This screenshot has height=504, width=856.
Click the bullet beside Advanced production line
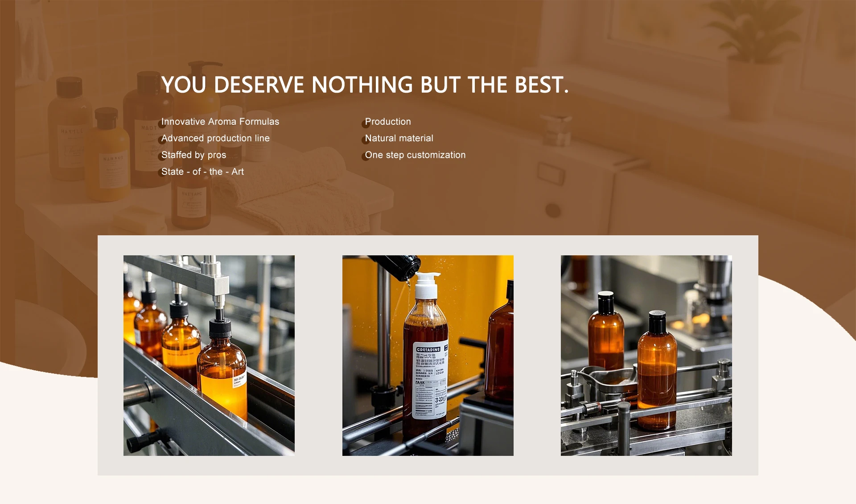[162, 140]
